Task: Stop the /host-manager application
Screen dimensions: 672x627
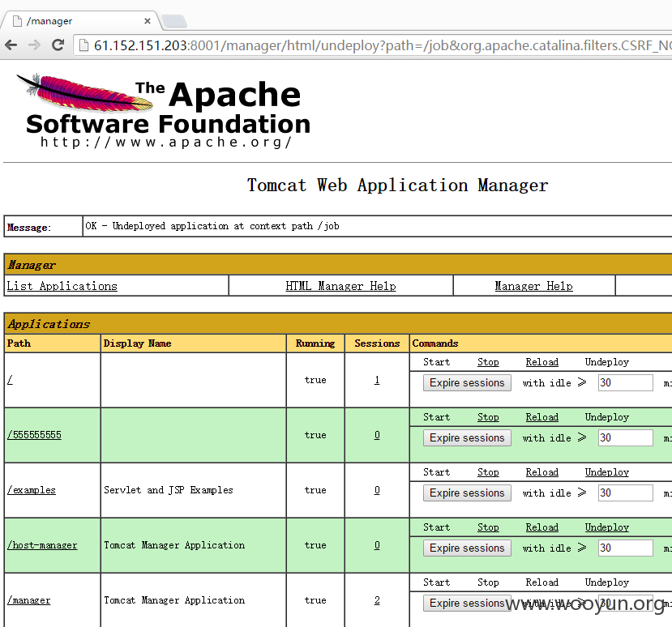Action: (x=488, y=527)
